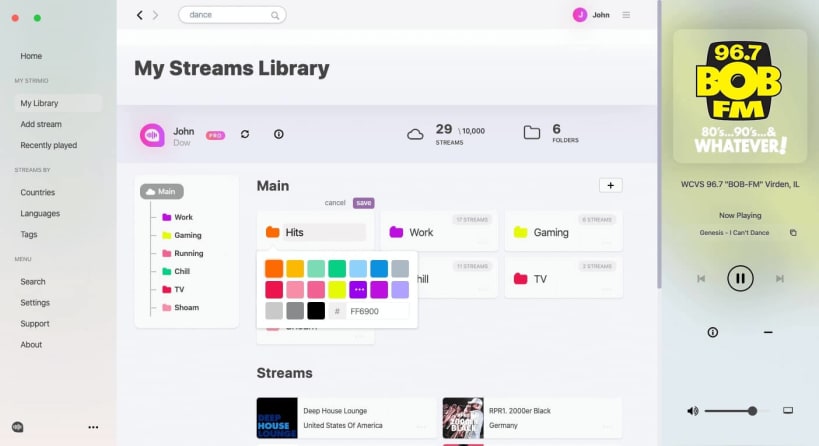
Task: Go to Home in sidebar
Action: pos(31,56)
